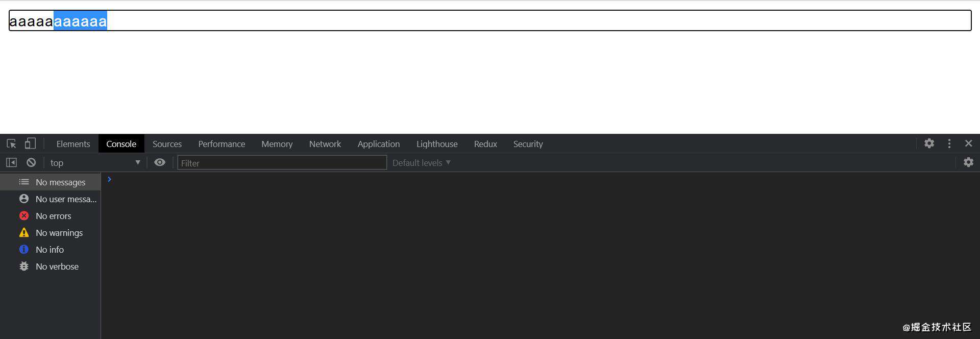Screen dimensions: 980x339
Task: Create a live expression with eye icon
Action: click(160, 162)
